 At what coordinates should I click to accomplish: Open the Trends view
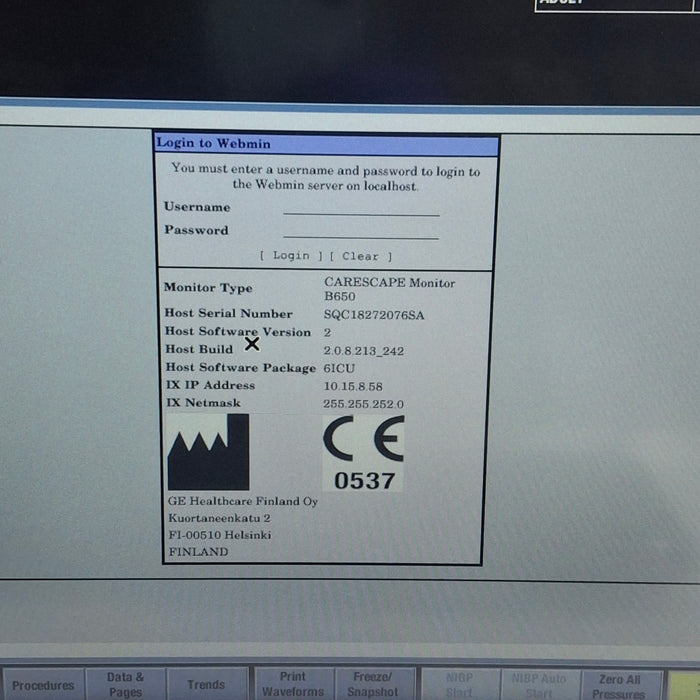[x=206, y=684]
